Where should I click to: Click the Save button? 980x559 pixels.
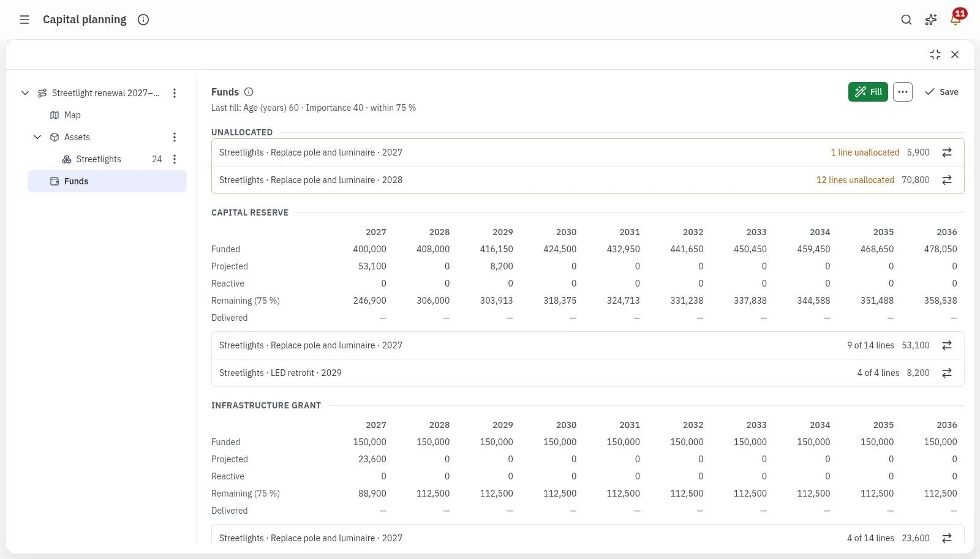tap(941, 92)
